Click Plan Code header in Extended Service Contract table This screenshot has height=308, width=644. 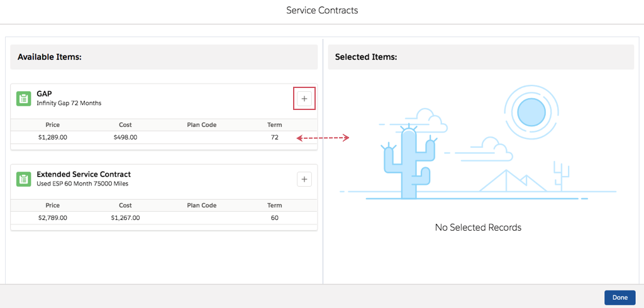click(x=202, y=206)
